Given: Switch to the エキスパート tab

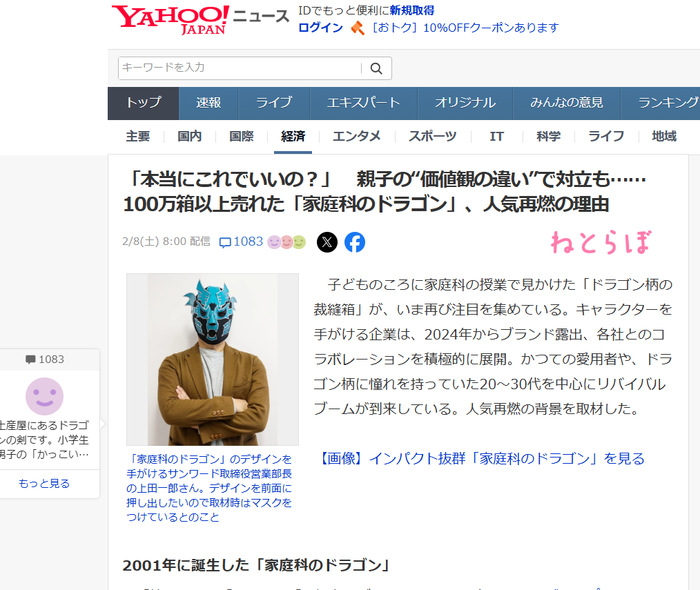Looking at the screenshot, I should tap(363, 103).
